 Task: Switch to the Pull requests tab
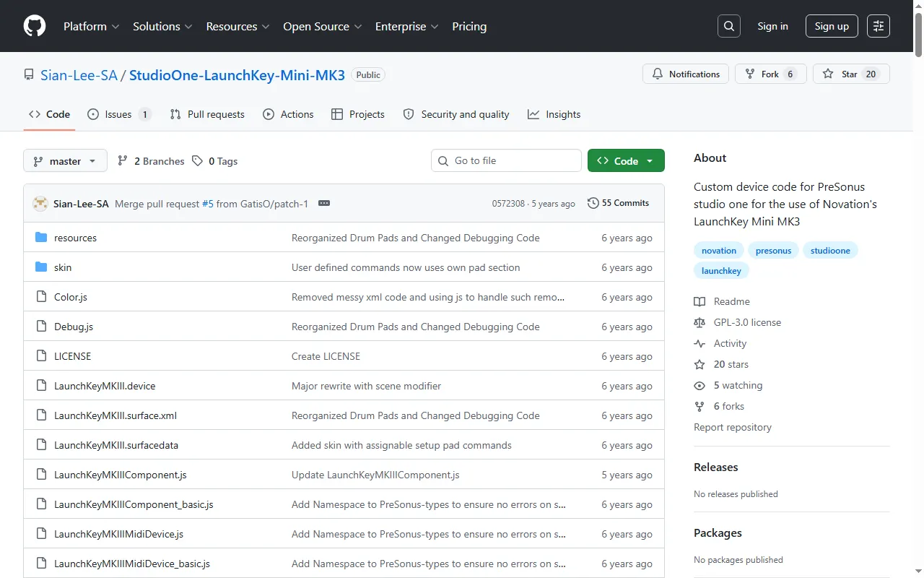point(207,114)
